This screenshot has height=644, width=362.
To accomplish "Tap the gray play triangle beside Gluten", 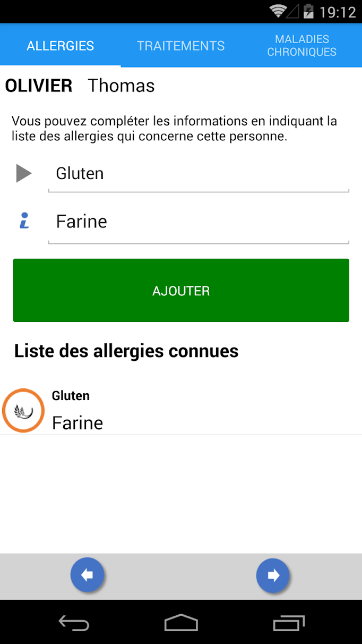I will pyautogui.click(x=24, y=173).
